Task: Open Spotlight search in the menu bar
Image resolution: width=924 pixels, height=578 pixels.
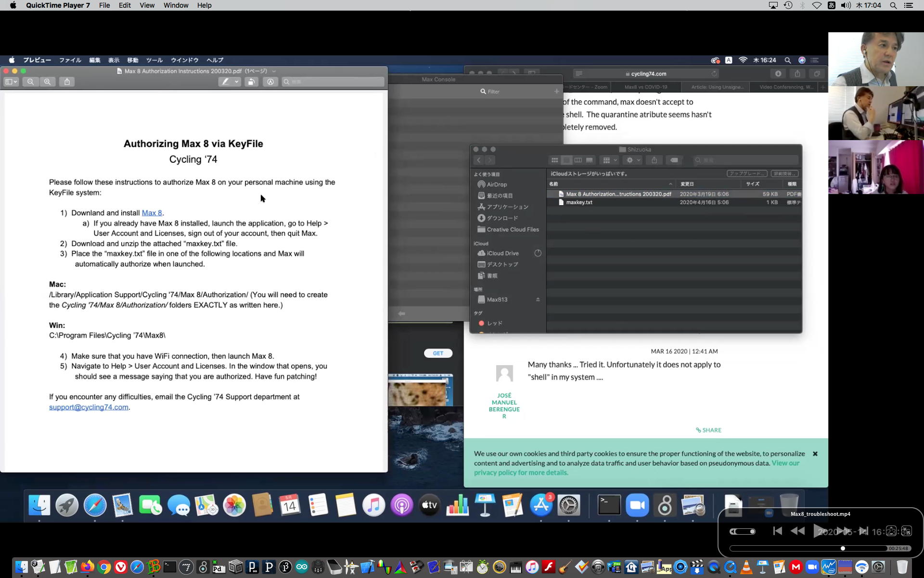Action: pos(893,5)
